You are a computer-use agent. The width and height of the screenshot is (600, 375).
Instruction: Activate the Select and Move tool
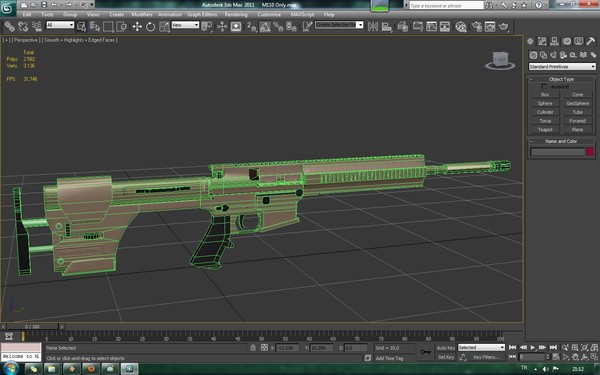(x=137, y=26)
